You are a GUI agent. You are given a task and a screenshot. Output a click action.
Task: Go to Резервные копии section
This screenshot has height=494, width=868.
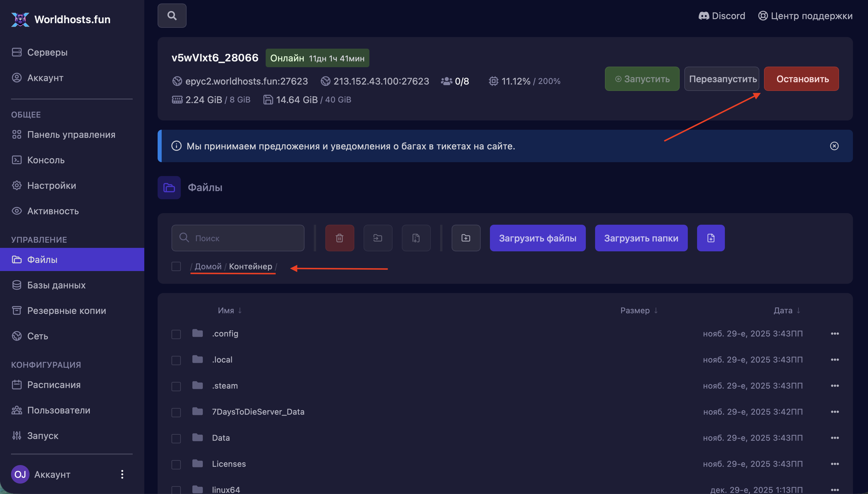(x=67, y=310)
